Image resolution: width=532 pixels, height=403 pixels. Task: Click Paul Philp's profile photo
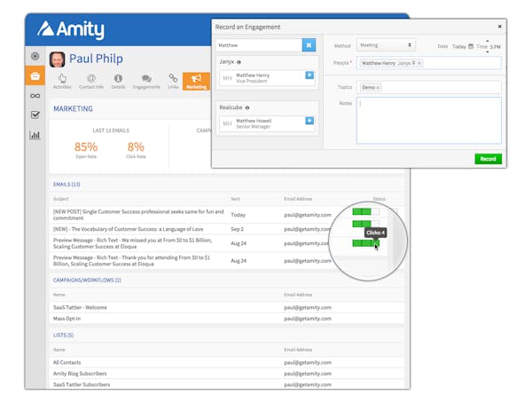[x=57, y=59]
